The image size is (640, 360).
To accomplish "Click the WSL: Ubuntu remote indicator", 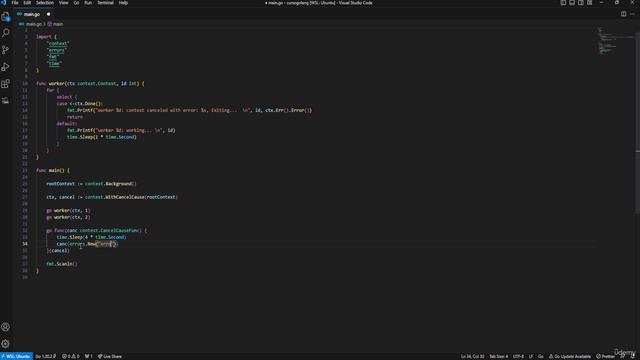I will 16,356.
